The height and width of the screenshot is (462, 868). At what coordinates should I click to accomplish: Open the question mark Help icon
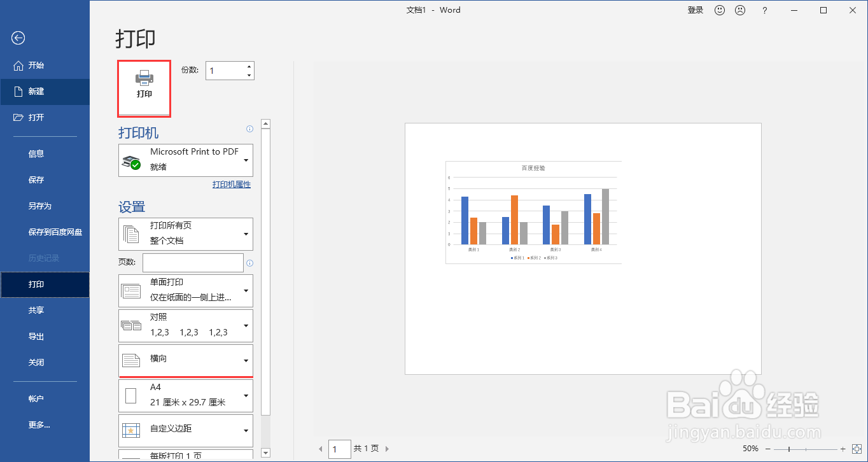765,10
